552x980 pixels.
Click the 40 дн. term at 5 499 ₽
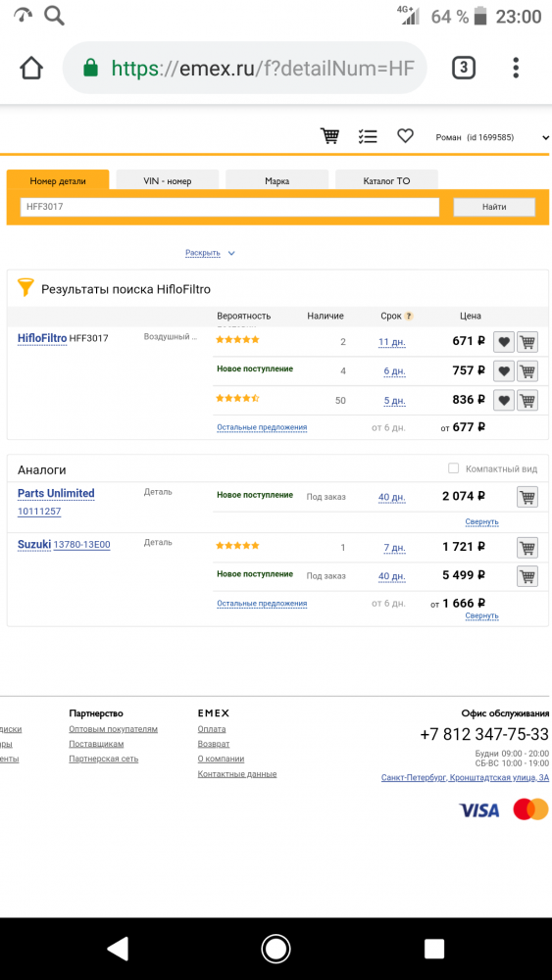coord(392,577)
